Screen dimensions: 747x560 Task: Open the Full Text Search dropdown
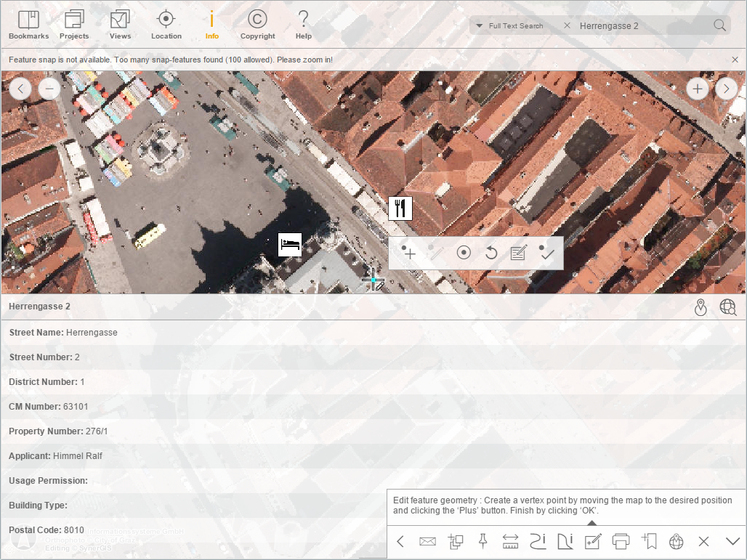coord(480,25)
